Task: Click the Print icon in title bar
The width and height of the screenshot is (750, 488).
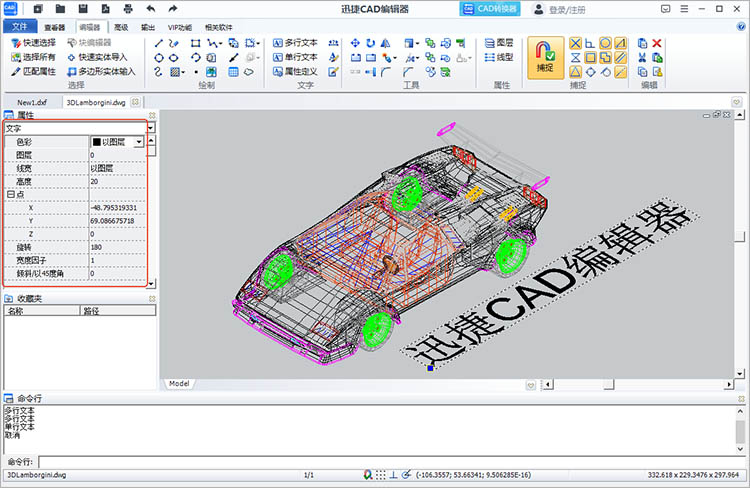Action: 128,9
